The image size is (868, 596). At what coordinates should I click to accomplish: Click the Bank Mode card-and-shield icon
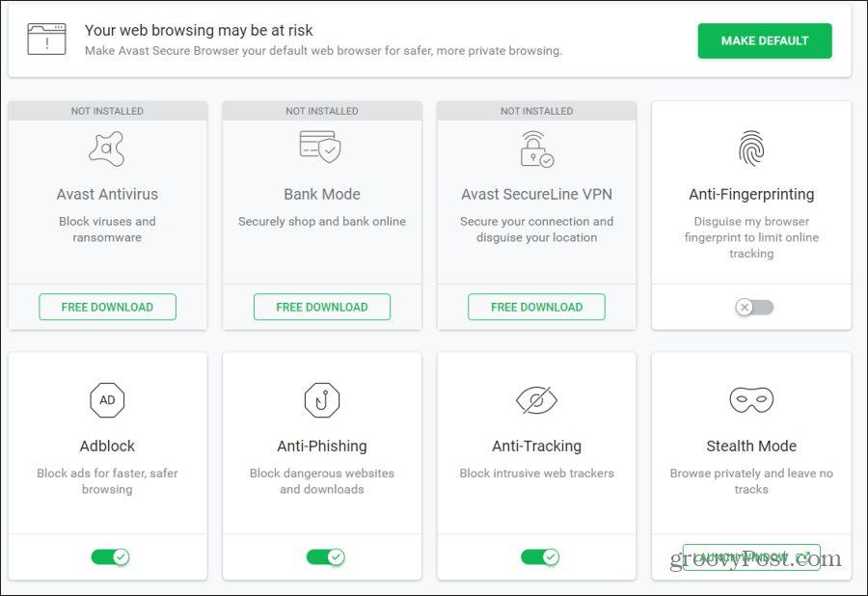point(320,147)
